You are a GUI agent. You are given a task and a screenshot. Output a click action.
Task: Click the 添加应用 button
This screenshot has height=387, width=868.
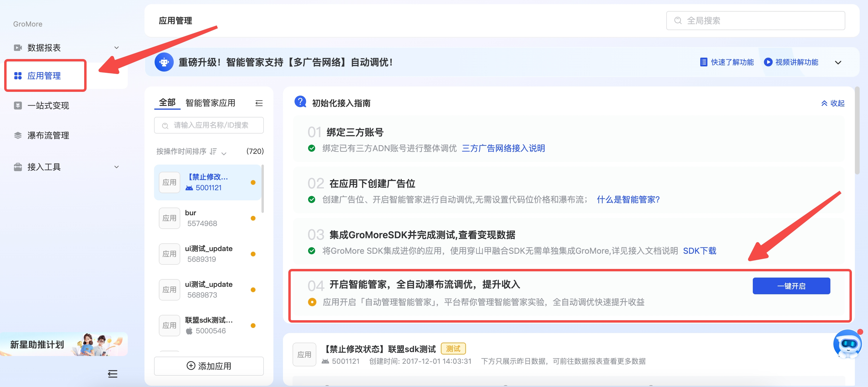click(x=209, y=366)
